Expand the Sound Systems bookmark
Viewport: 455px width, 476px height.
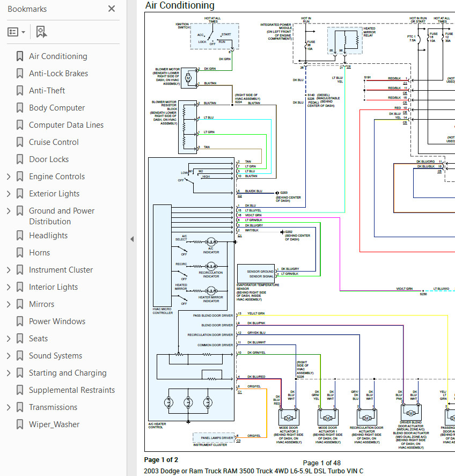[x=9, y=356]
